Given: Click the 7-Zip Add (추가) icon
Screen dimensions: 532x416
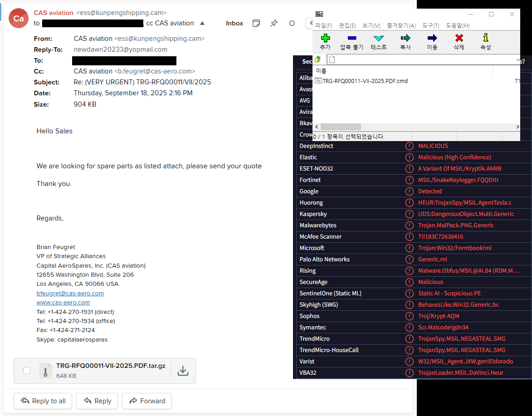Looking at the screenshot, I should click(x=325, y=39).
